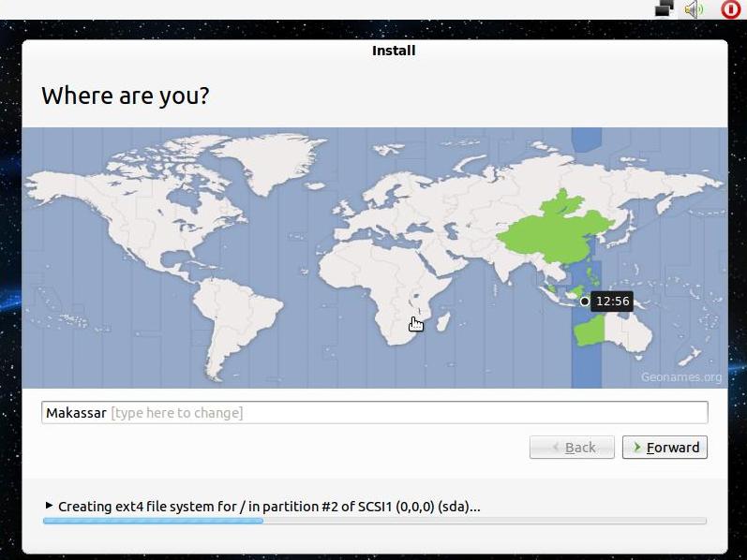747x560 pixels.
Task: Select New Zealand on the timezone map
Action: coord(691,357)
